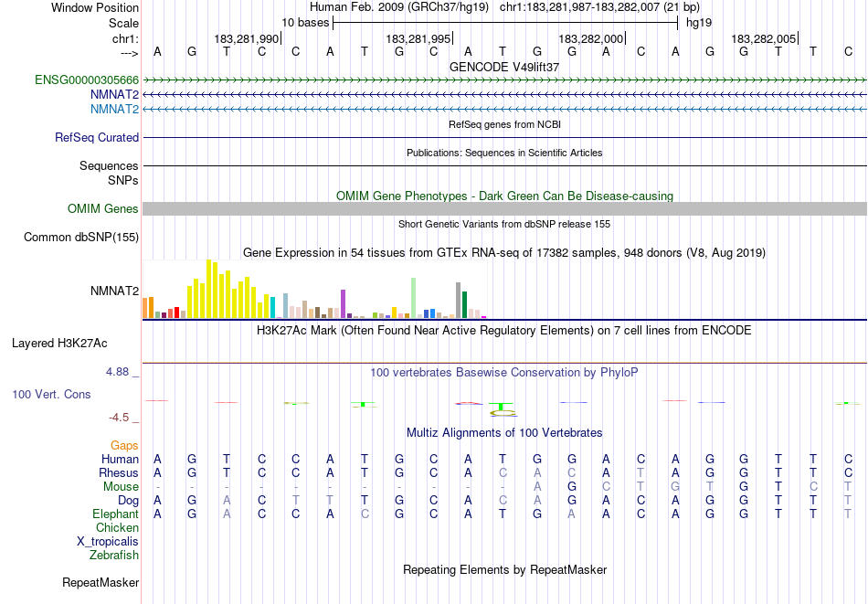Image resolution: width=868 pixels, height=604 pixels.
Task: Click the H3K27Ac Mark track title
Action: 504,331
